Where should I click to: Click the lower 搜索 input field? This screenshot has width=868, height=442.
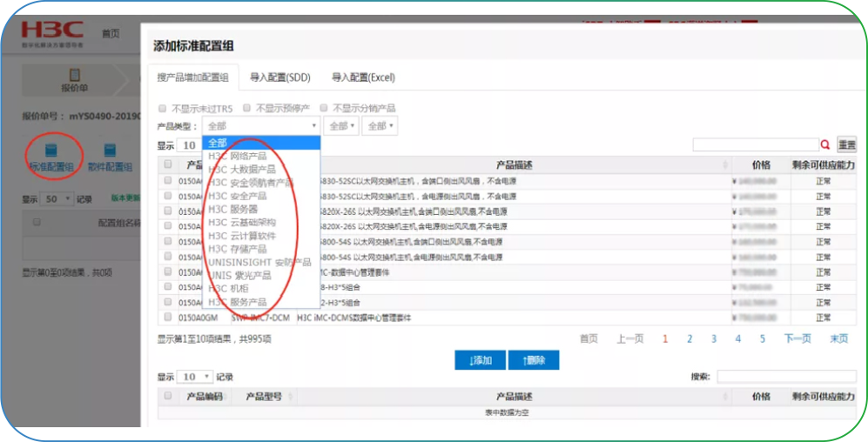click(x=787, y=377)
